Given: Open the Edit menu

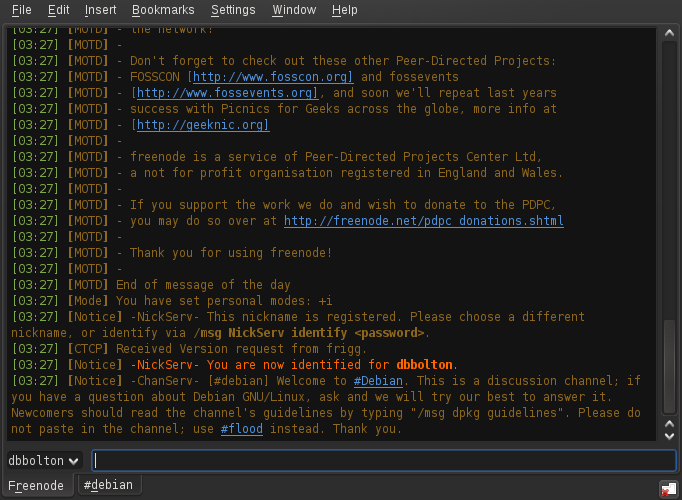Looking at the screenshot, I should coord(58,10).
